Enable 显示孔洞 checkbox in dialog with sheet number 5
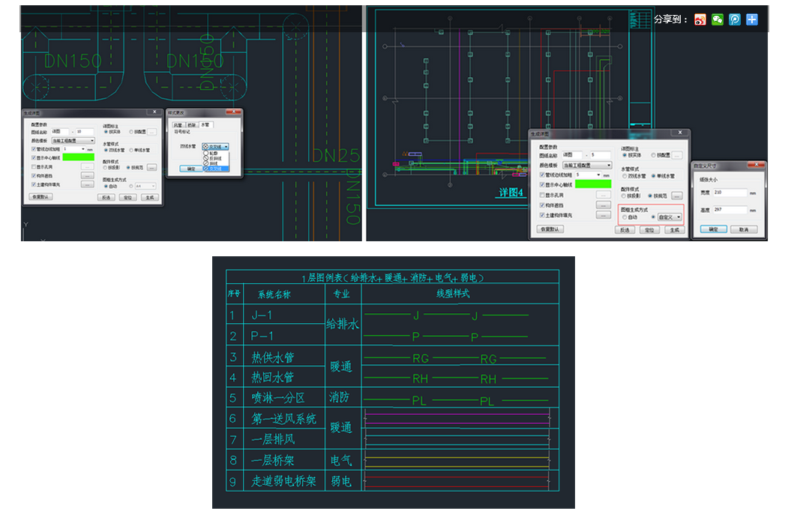This screenshot has width=812, height=514. click(542, 195)
